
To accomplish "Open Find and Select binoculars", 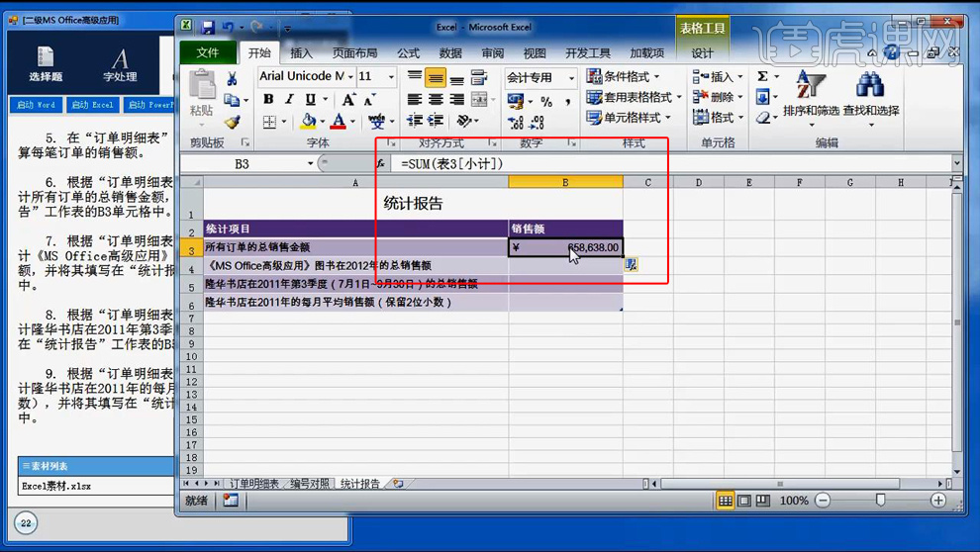I will [x=871, y=97].
